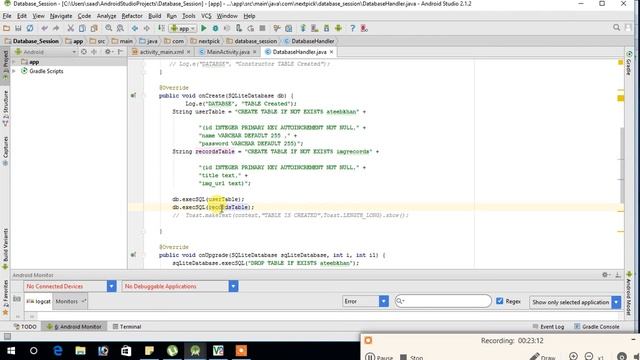Click the Paste toolbar icon

point(94,28)
